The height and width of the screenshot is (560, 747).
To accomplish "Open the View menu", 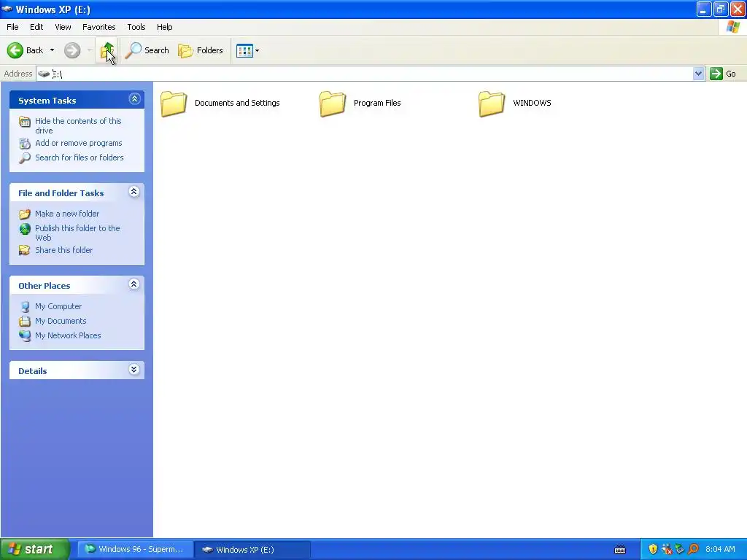I will 63,27.
